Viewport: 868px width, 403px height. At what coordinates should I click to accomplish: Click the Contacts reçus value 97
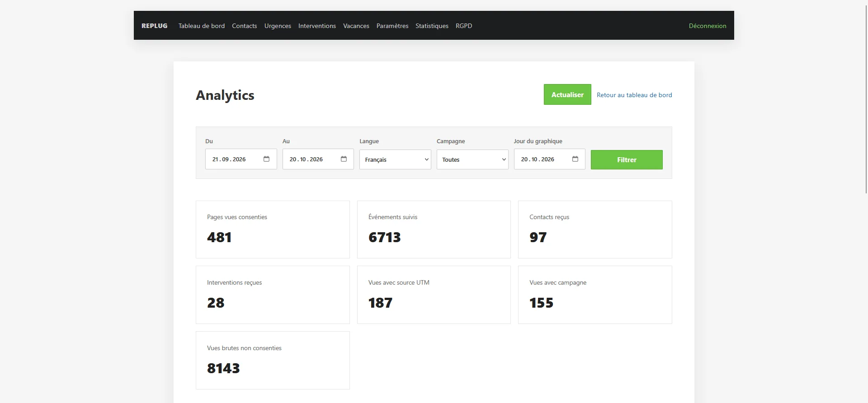(538, 237)
